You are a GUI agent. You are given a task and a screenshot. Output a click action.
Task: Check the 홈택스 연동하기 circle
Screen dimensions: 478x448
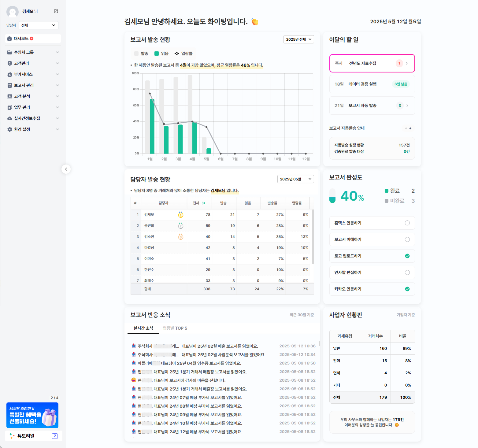pyautogui.click(x=407, y=223)
